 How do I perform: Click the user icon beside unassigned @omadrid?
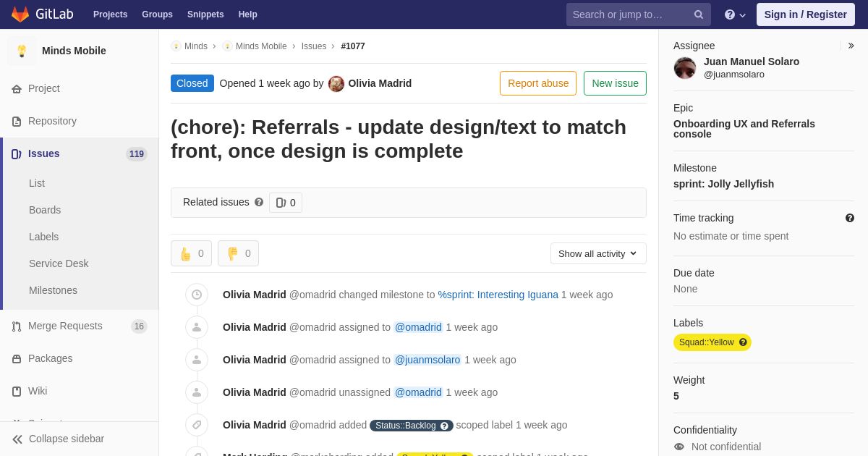tap(197, 392)
